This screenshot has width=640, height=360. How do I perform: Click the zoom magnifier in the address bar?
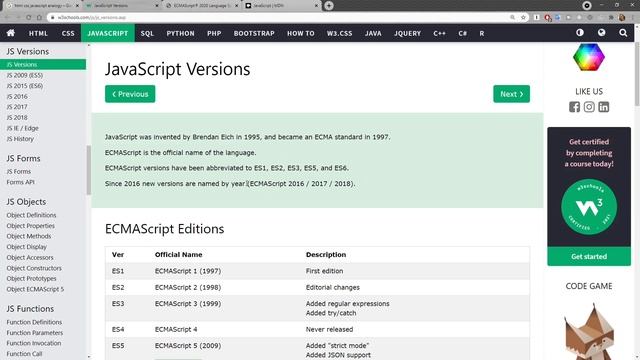(512, 18)
